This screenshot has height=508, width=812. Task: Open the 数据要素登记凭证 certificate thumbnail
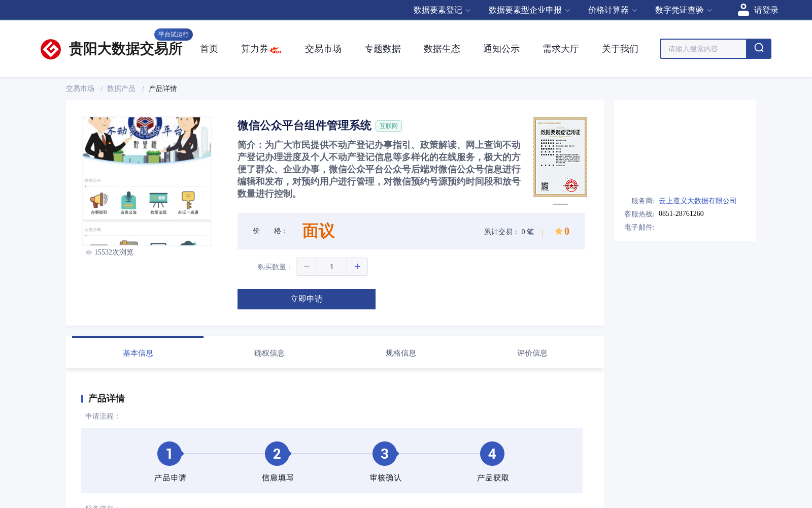(x=560, y=157)
